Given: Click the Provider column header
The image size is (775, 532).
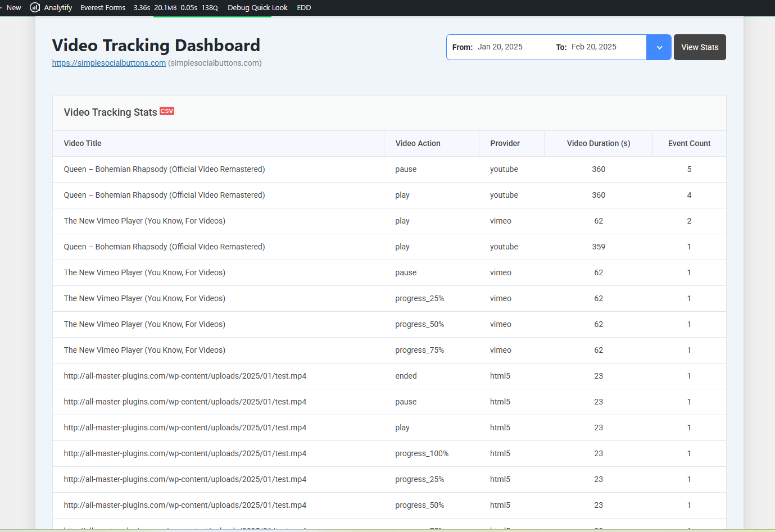Looking at the screenshot, I should click(505, 143).
